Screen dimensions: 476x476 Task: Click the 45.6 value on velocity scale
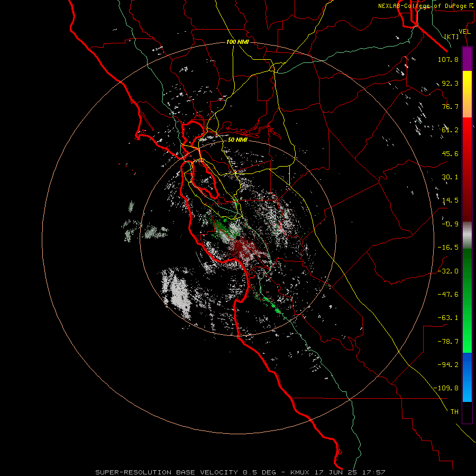click(450, 153)
